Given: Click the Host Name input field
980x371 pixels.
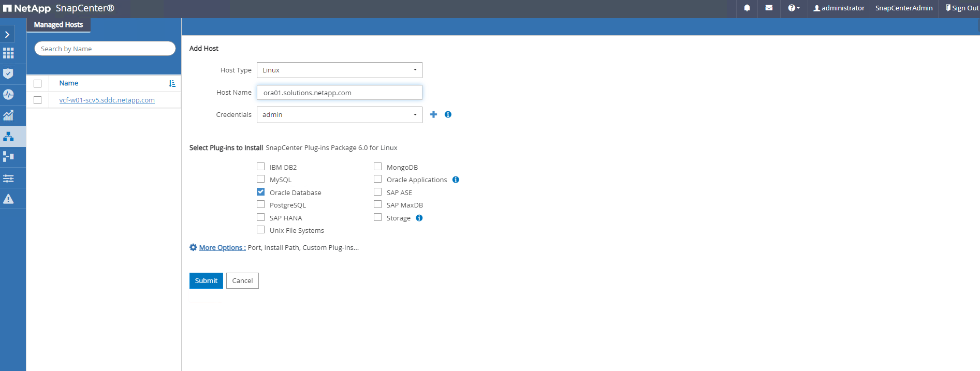Looking at the screenshot, I should pyautogui.click(x=339, y=93).
